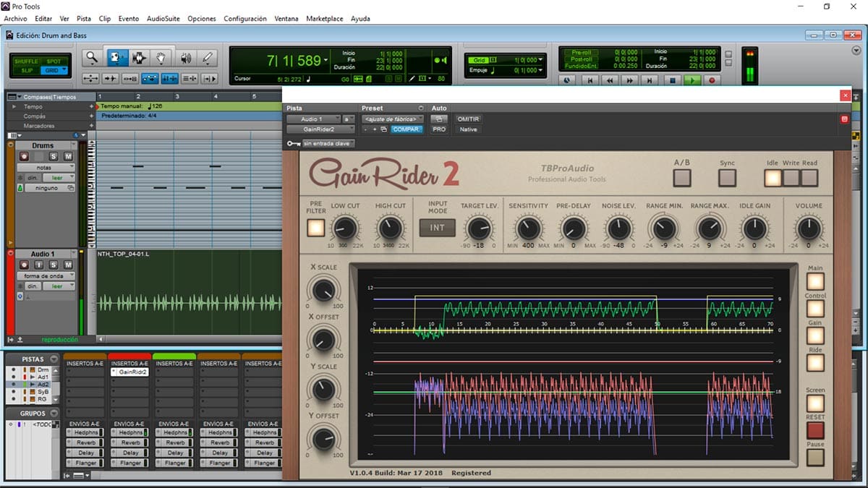Click the green Play transport button
Viewport: 868px width, 488px height.
(x=692, y=81)
